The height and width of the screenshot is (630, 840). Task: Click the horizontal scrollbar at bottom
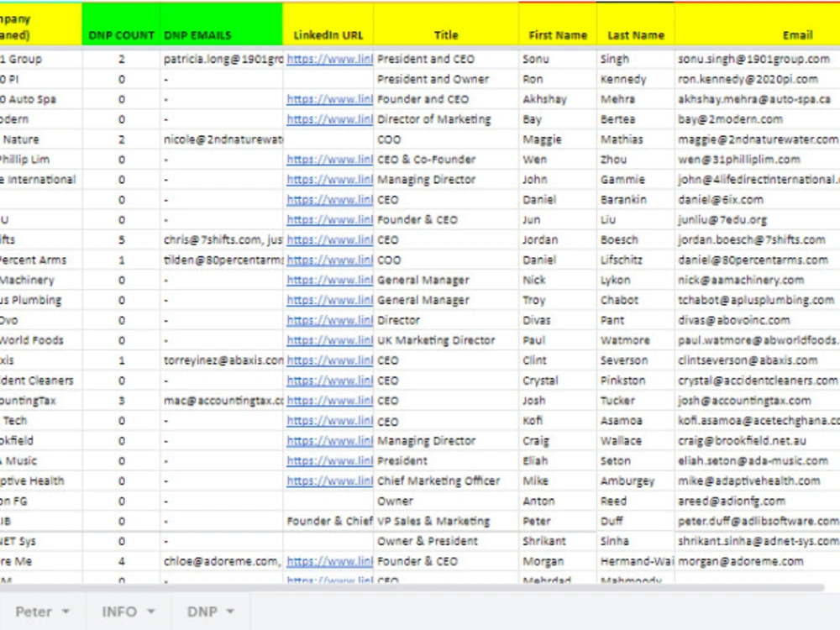tap(412, 588)
